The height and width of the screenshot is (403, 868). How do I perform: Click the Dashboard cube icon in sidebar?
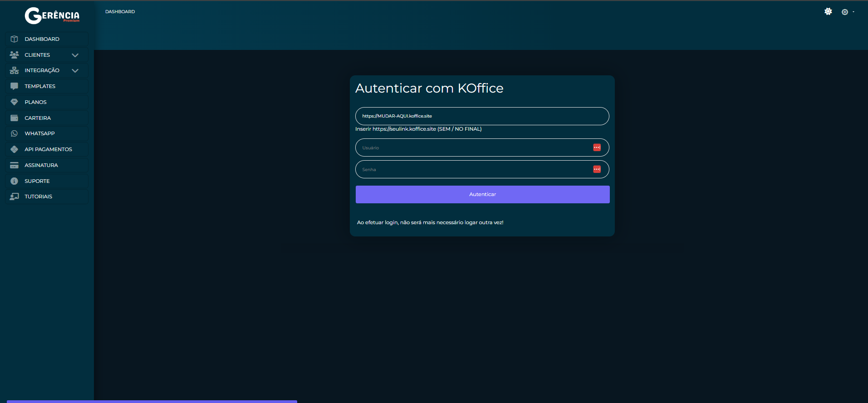coord(15,39)
